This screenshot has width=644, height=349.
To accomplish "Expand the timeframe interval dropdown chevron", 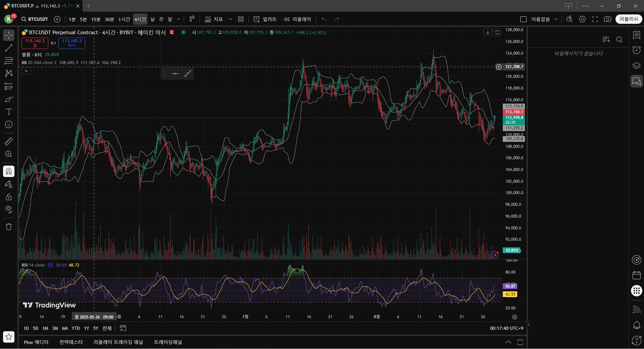I will [178, 19].
